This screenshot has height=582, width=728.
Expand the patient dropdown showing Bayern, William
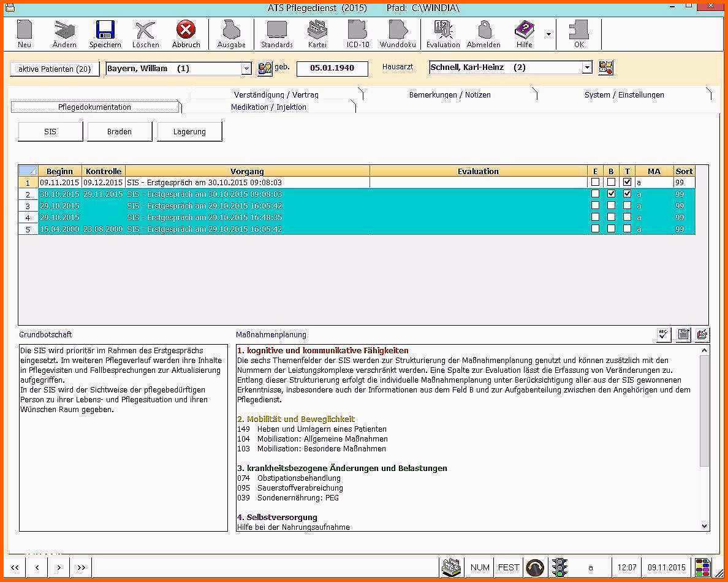[x=246, y=69]
